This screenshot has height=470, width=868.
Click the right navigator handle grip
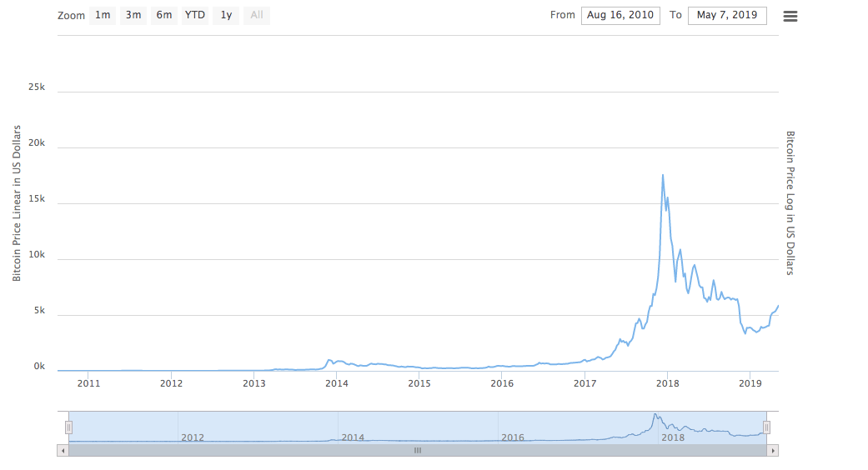tap(766, 427)
